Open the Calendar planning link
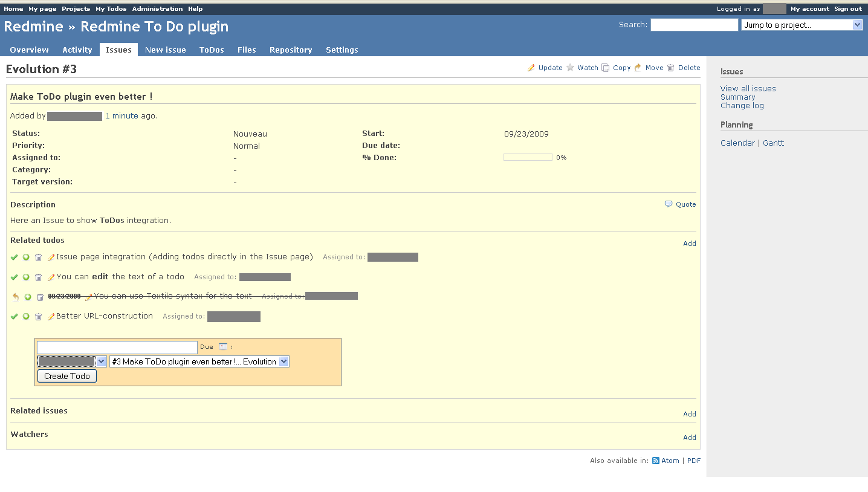 (x=737, y=143)
